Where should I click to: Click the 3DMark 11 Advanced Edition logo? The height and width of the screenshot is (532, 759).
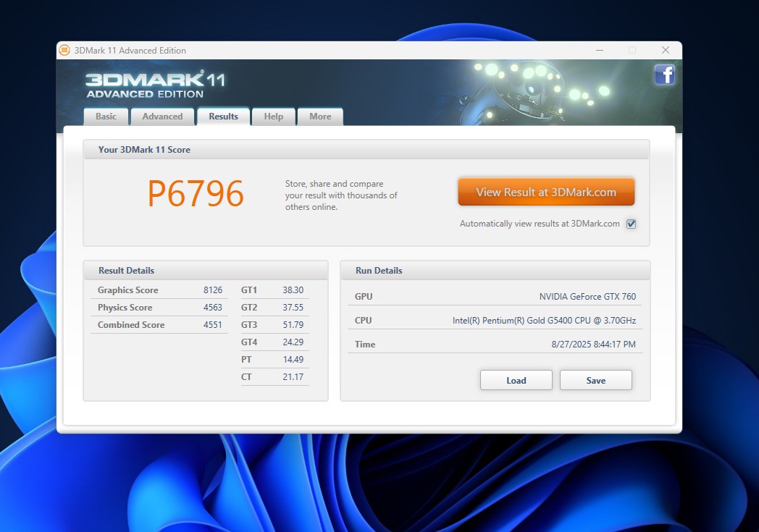coord(154,84)
